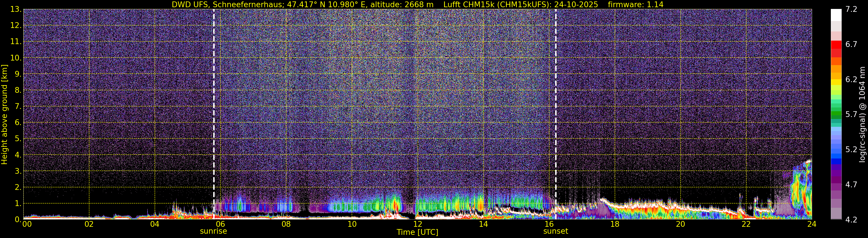Click the 7.2 colorbar value
The image size is (868, 238).
tap(851, 10)
